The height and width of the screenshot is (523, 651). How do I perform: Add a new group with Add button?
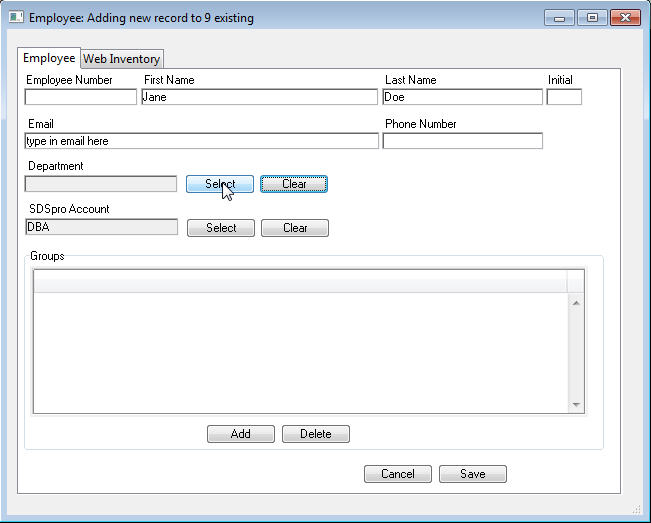240,434
